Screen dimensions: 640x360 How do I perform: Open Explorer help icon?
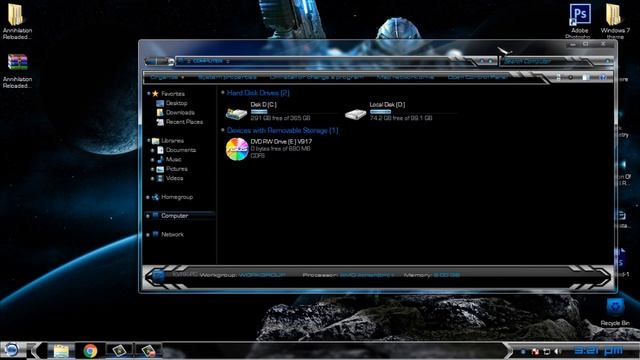(602, 77)
